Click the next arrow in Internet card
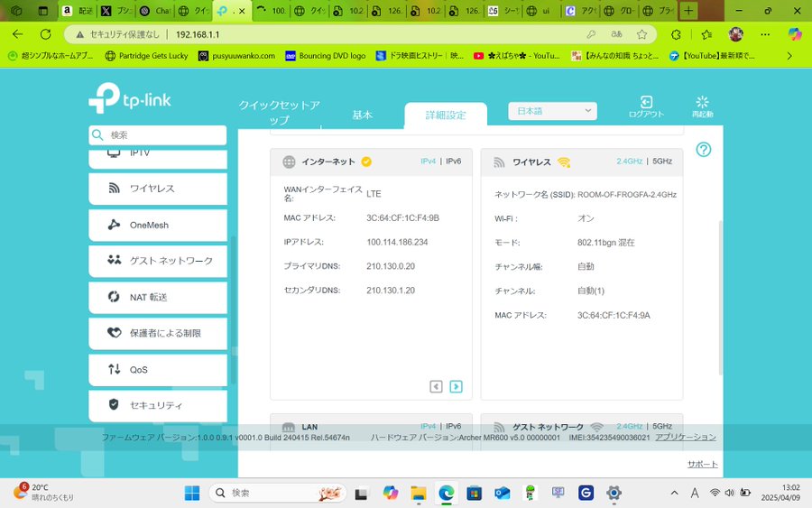 pyautogui.click(x=456, y=387)
